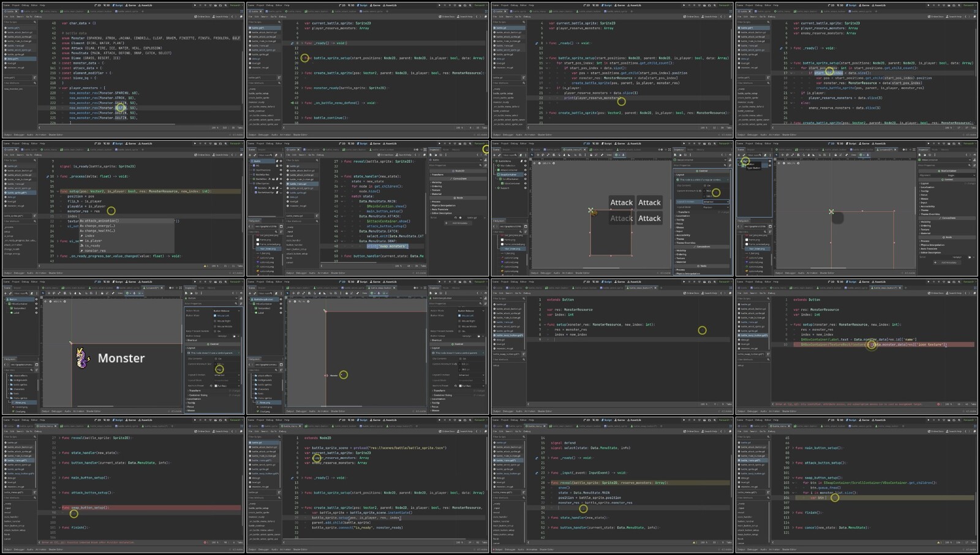This screenshot has height=555, width=980.
Task: Pick the change_health autocomplete suggestion
Action: pos(100,230)
